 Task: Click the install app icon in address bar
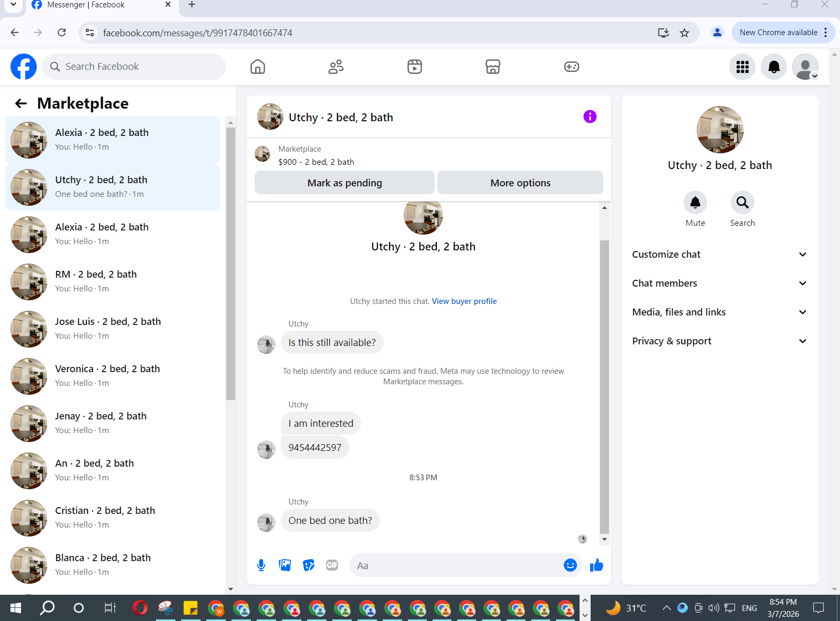(x=664, y=33)
